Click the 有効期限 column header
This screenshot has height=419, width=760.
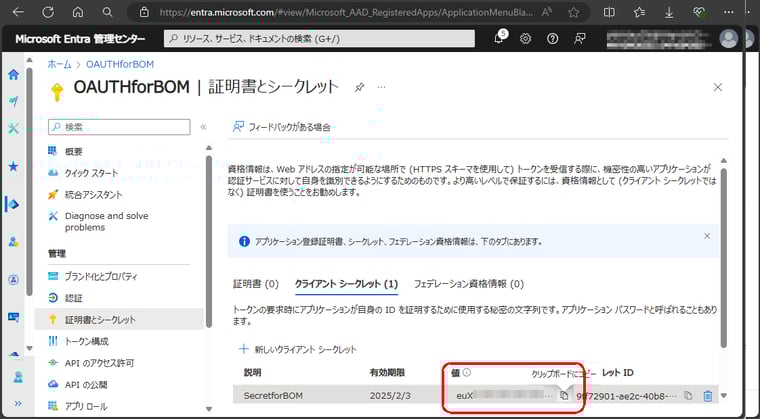tap(387, 373)
